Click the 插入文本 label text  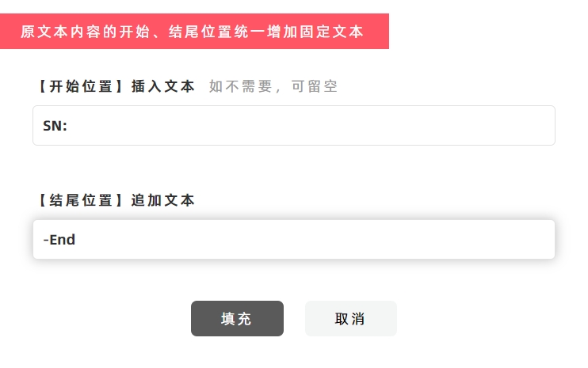pyautogui.click(x=163, y=87)
